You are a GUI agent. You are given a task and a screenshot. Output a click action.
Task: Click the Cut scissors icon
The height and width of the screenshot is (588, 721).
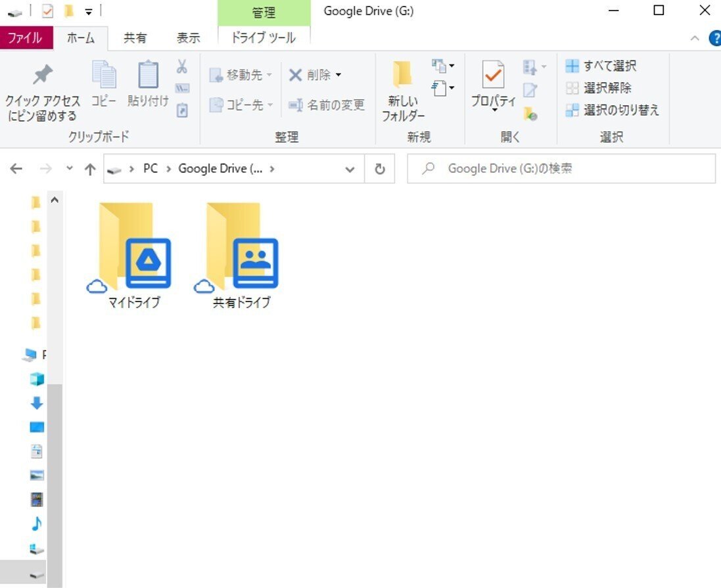coord(182,66)
